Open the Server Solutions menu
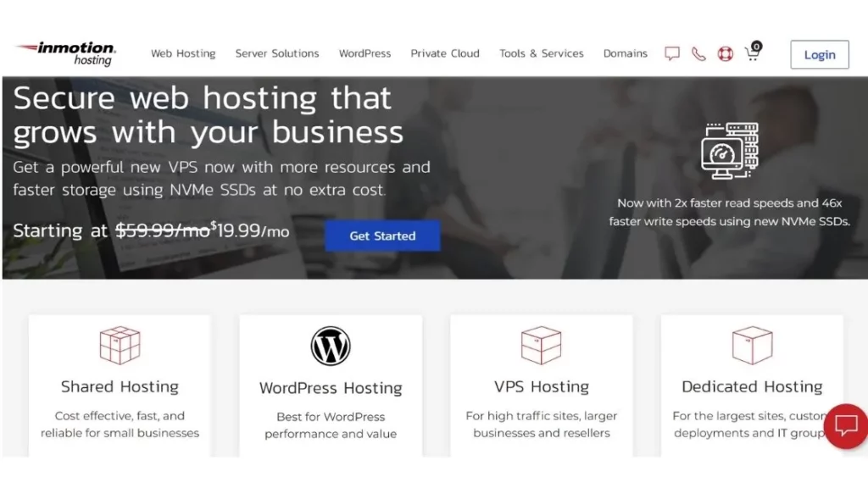 click(x=277, y=53)
